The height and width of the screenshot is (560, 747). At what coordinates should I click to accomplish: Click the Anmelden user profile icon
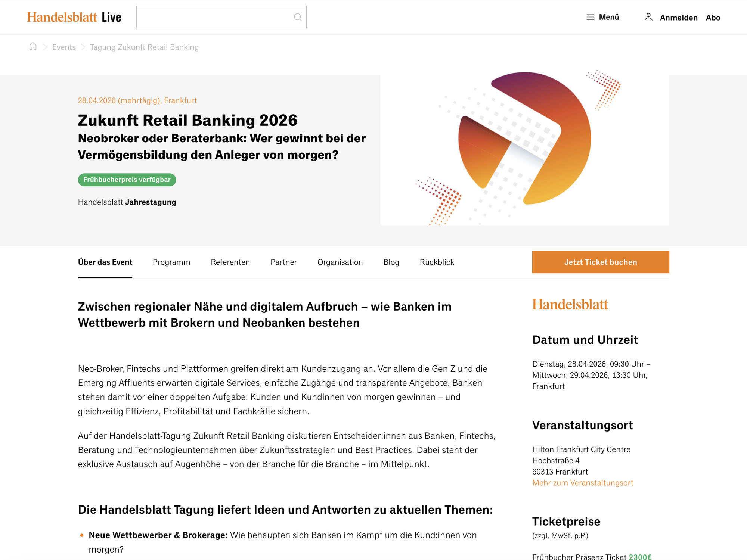click(x=649, y=16)
